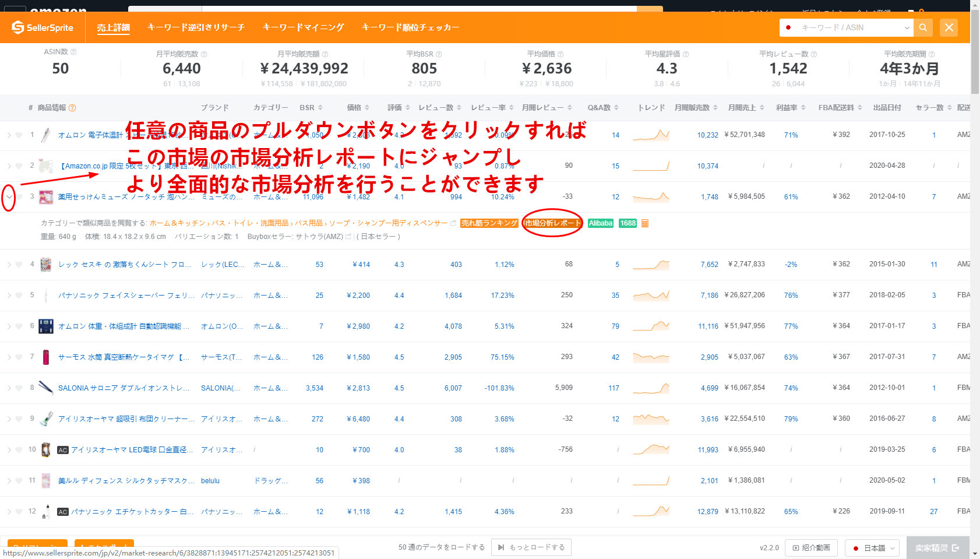Open the 日本語 language dropdown
Screen dimensions: 980x559
tap(872, 548)
